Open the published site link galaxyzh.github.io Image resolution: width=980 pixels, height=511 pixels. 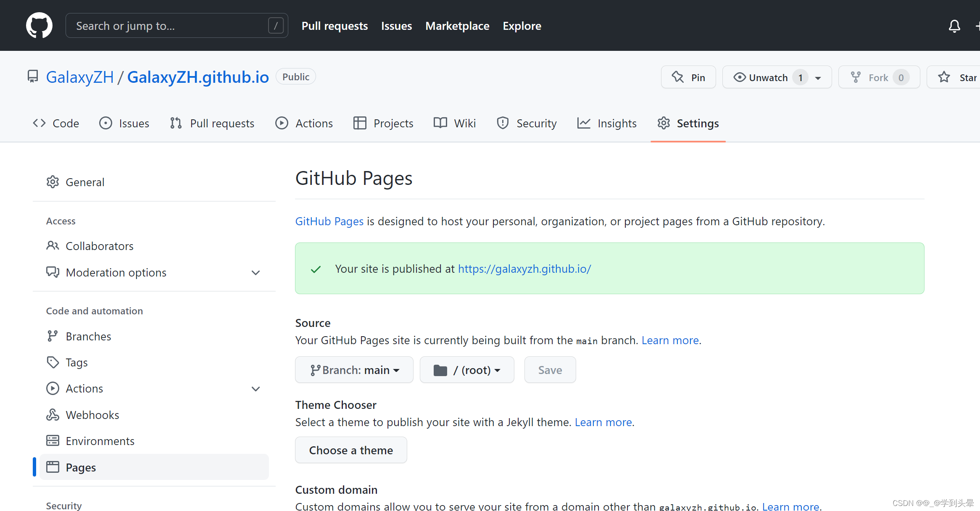pyautogui.click(x=524, y=269)
